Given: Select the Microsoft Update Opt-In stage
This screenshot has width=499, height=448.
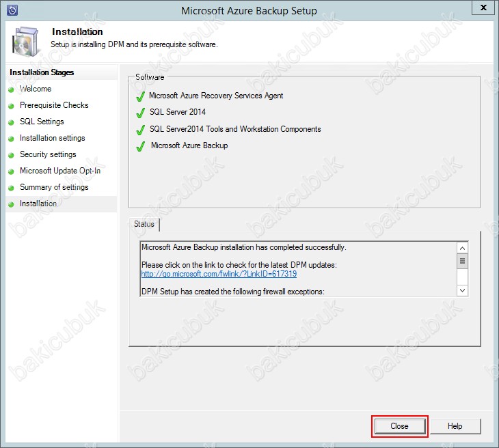Looking at the screenshot, I should point(60,171).
